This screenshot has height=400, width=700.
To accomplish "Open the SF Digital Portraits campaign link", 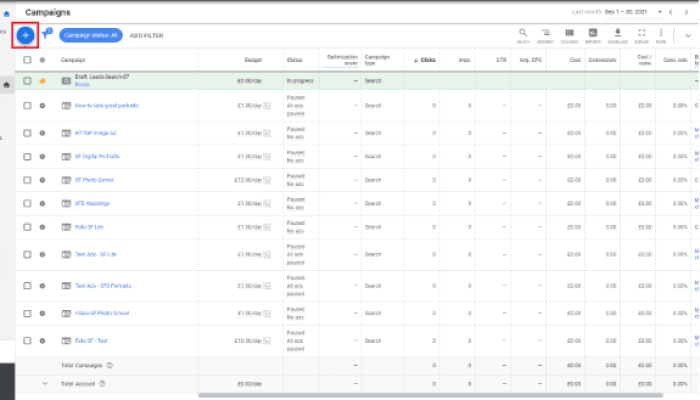I will [97, 157].
